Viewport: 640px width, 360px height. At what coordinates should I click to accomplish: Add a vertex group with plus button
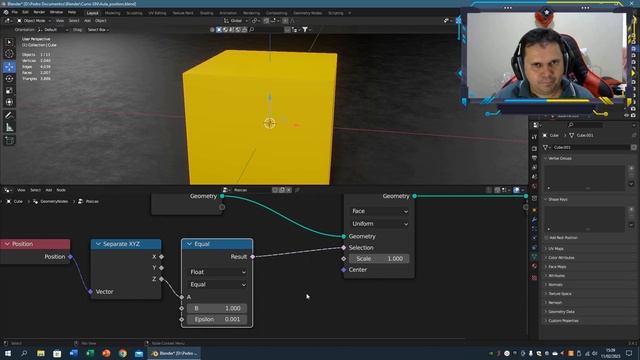(x=631, y=168)
